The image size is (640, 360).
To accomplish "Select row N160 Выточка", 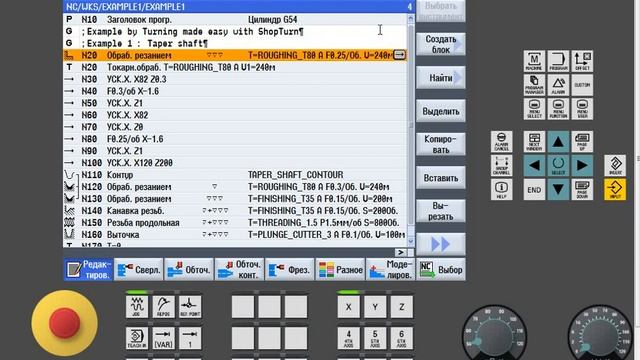I will click(235, 235).
